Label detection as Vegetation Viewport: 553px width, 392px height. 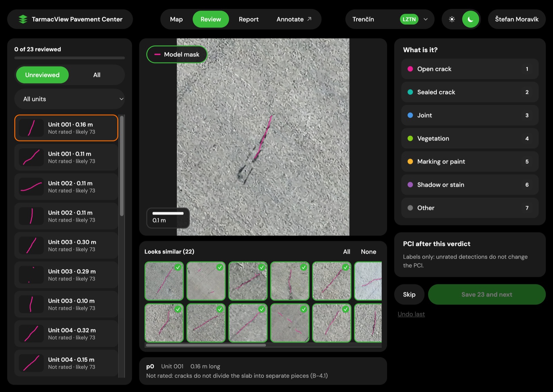pos(470,138)
